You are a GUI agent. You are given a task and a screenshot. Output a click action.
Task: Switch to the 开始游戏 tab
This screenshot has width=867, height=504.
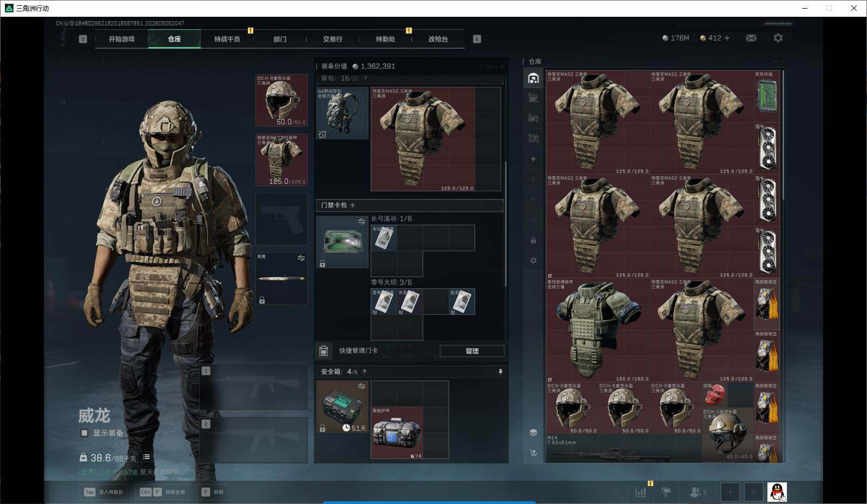(121, 39)
